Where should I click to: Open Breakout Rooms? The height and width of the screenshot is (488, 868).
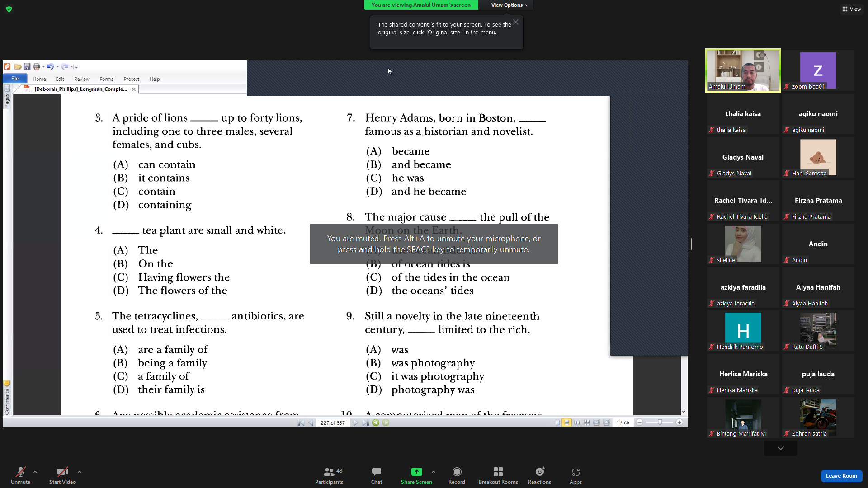pos(498,475)
